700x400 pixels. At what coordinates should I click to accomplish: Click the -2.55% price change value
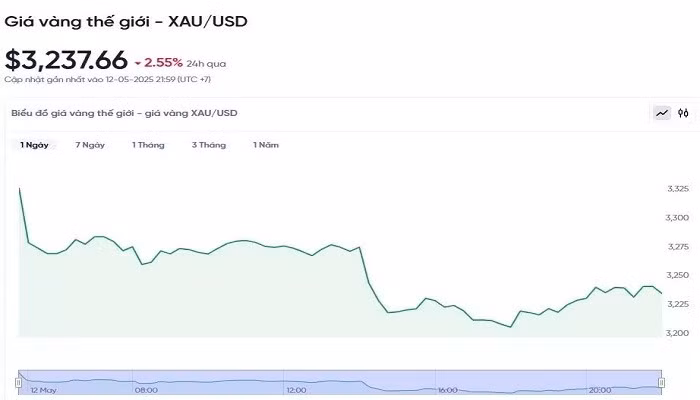coord(163,62)
